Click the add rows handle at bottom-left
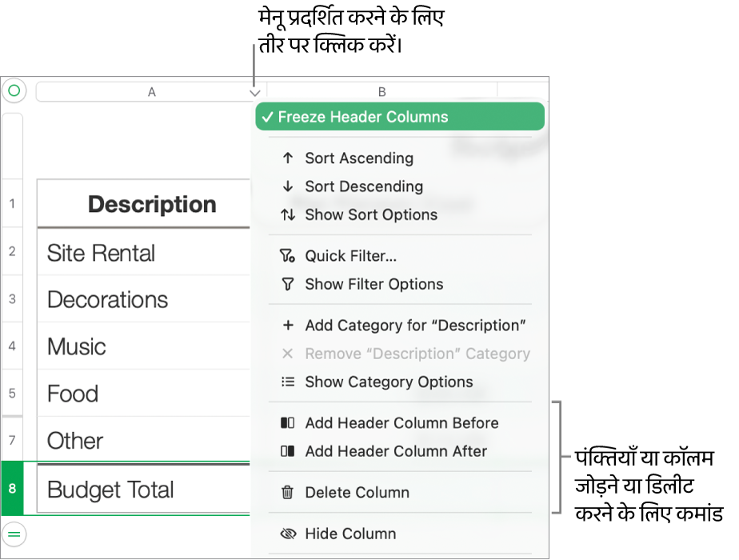The height and width of the screenshot is (560, 739). [x=14, y=533]
